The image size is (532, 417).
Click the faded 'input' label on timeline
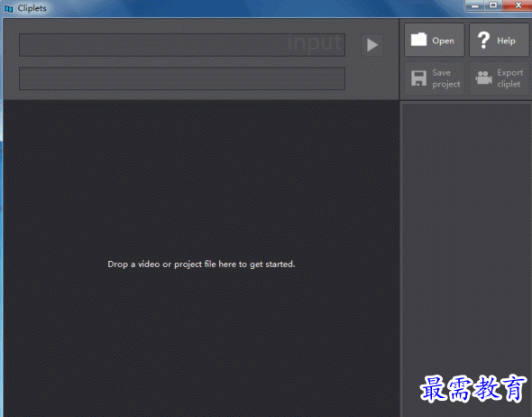[x=315, y=43]
